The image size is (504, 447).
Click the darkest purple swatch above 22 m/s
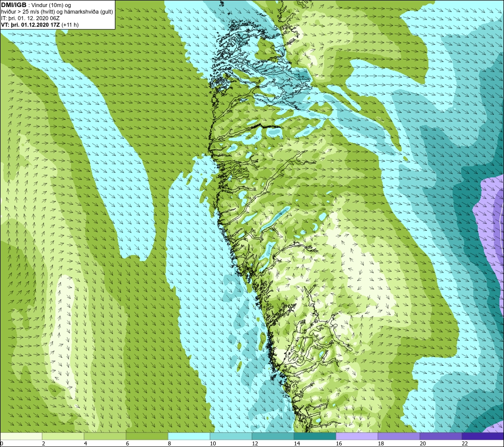click(482, 436)
